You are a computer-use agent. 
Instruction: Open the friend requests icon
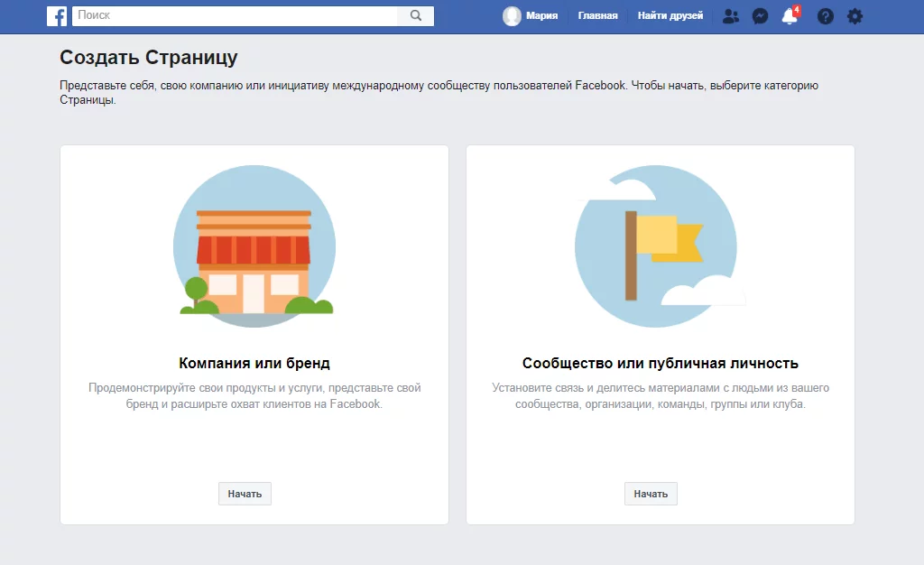[x=731, y=16]
